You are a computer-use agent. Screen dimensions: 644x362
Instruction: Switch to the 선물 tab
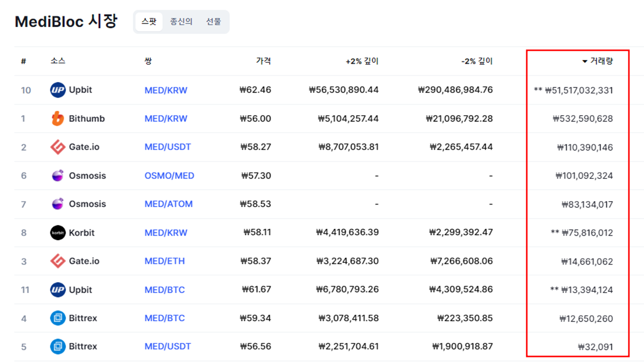(213, 22)
